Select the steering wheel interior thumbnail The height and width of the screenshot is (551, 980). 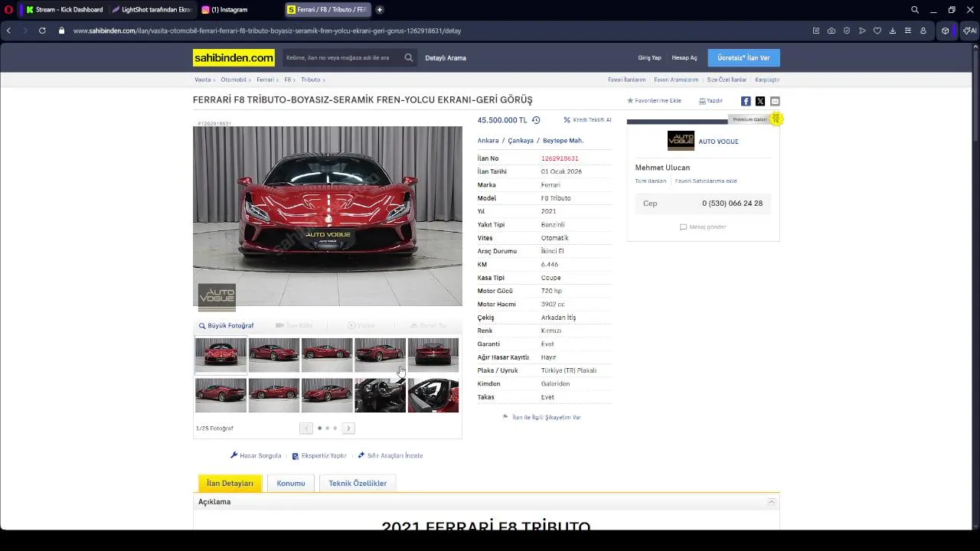tap(381, 395)
